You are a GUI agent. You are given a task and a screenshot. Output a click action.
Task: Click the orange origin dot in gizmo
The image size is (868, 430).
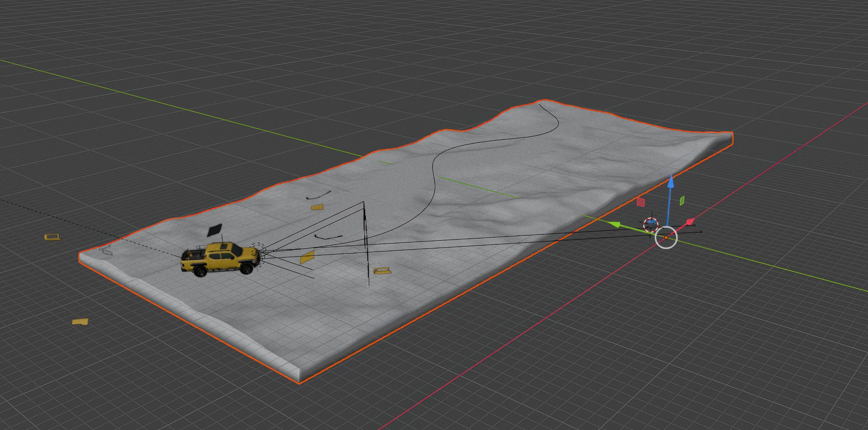point(666,238)
